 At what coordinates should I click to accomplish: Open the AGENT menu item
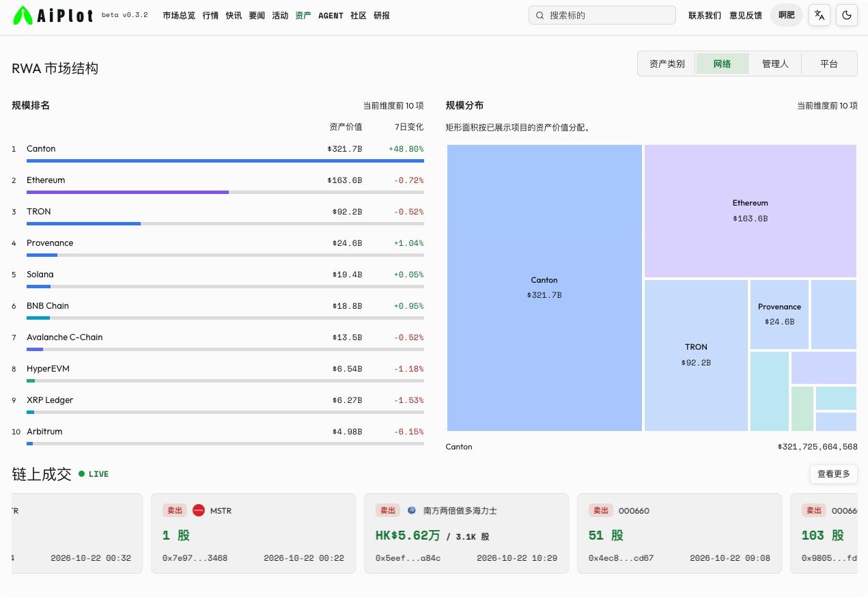[331, 15]
